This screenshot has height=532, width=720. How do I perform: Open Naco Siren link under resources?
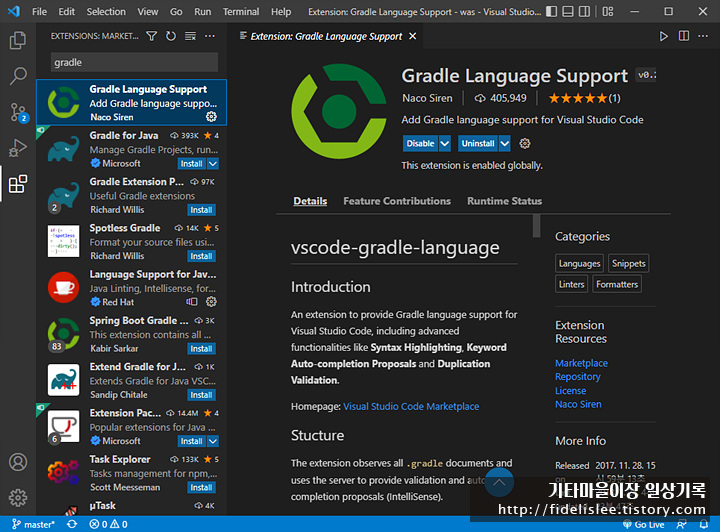578,404
